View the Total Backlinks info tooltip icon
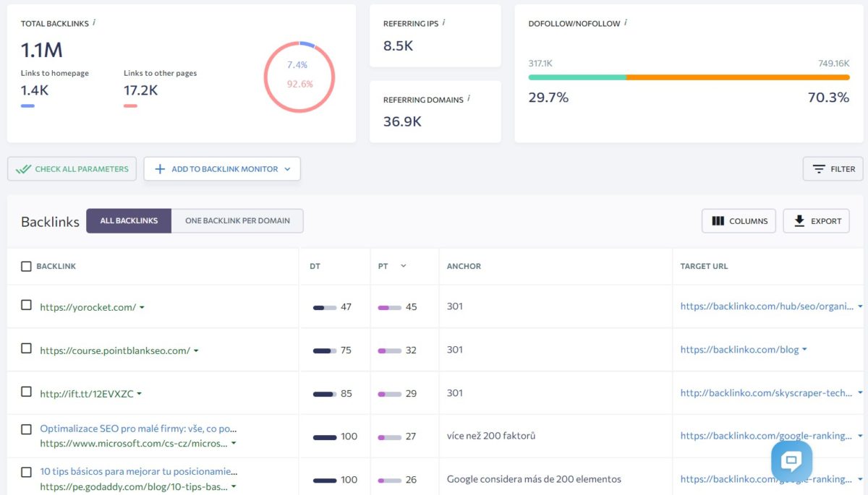 click(95, 22)
